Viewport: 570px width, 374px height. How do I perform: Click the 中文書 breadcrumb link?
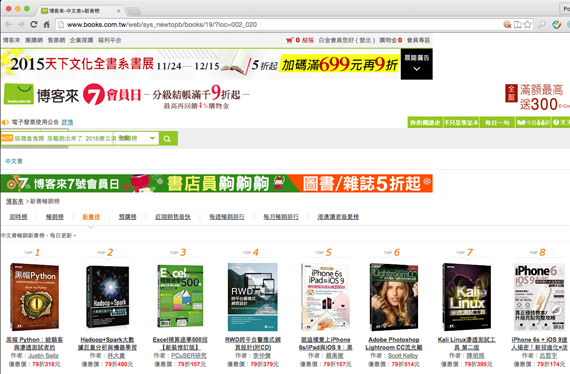pos(14,161)
